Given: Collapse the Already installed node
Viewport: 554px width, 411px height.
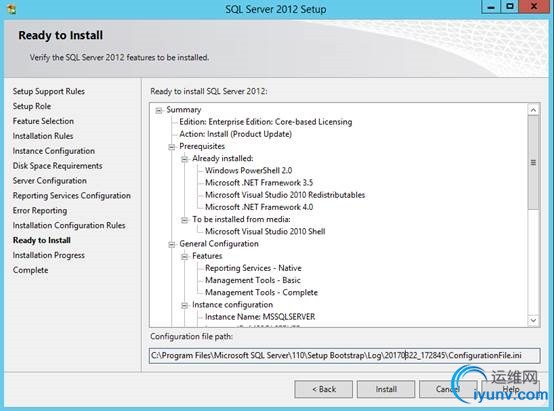Looking at the screenshot, I should click(184, 159).
